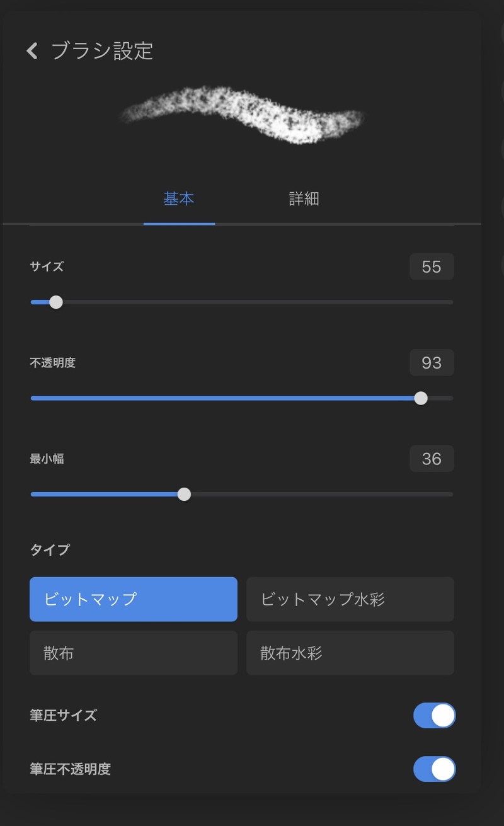Click the blue filled 不透明度 slider track
The height and width of the screenshot is (826, 504).
220,398
